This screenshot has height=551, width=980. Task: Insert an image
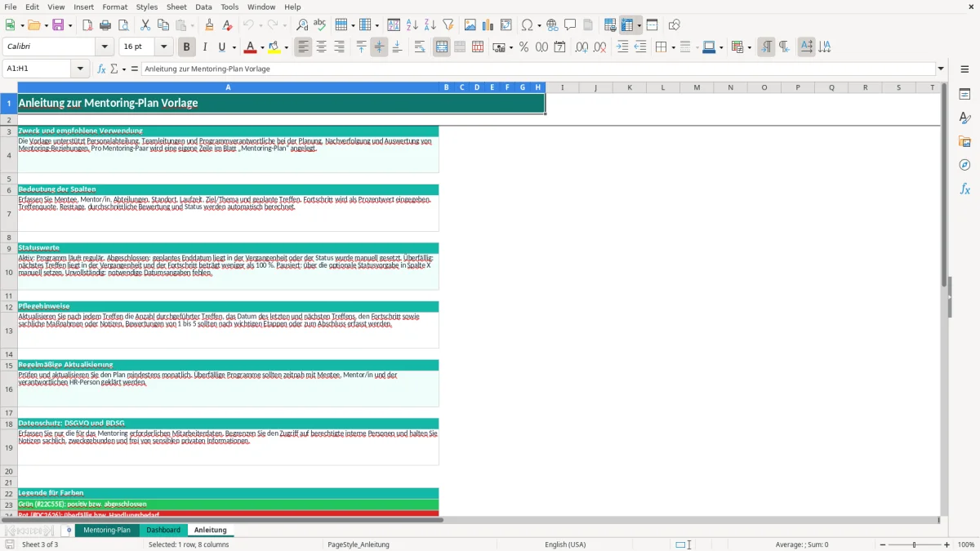(470, 25)
